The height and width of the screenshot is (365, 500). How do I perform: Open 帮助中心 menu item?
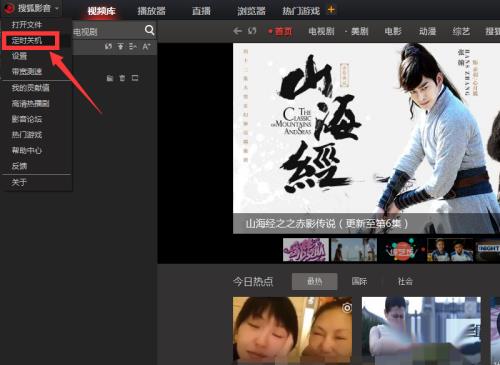[x=27, y=150]
